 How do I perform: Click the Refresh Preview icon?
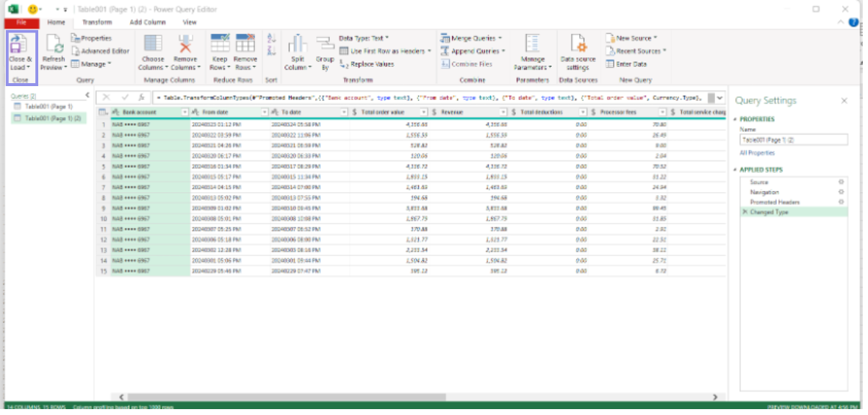point(54,43)
